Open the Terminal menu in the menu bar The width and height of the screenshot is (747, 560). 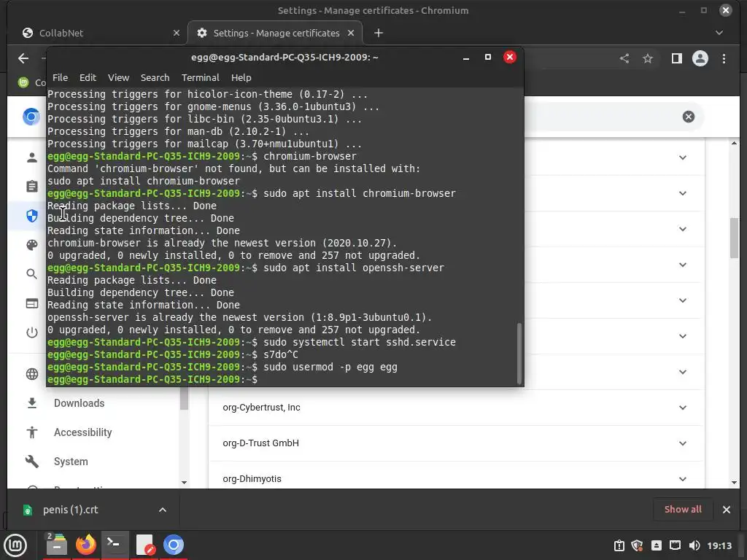point(200,77)
